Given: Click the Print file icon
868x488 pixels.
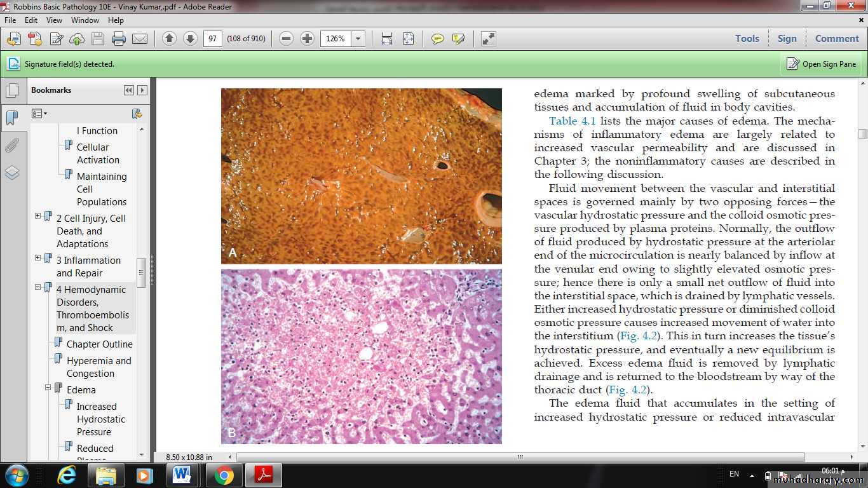Looking at the screenshot, I should tap(119, 39).
